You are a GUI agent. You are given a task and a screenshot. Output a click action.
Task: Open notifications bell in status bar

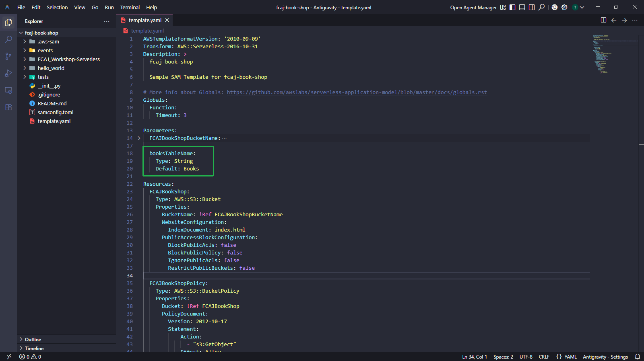pyautogui.click(x=638, y=357)
